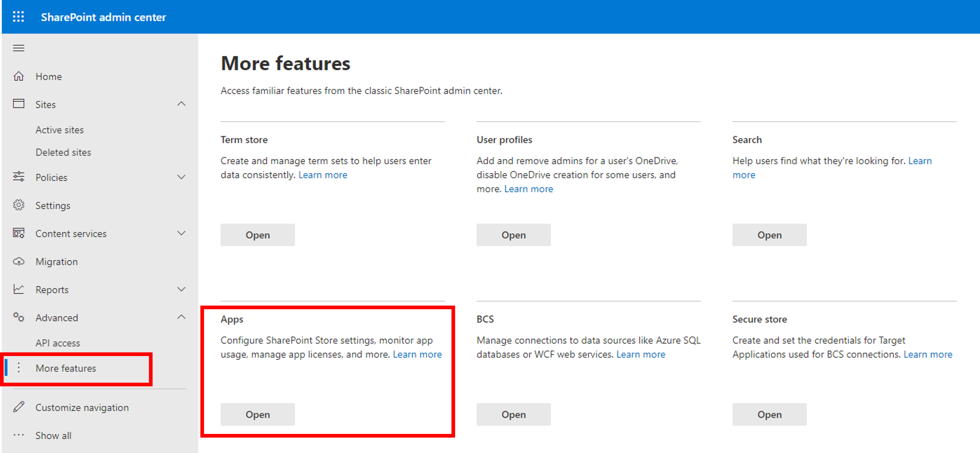This screenshot has width=980, height=453.
Task: Open Settings in navigation
Action: point(53,205)
